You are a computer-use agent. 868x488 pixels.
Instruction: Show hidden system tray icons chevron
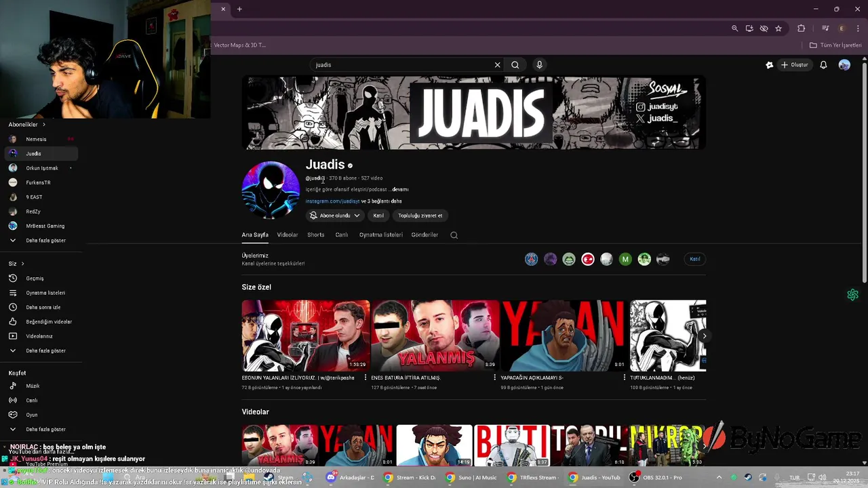719,477
